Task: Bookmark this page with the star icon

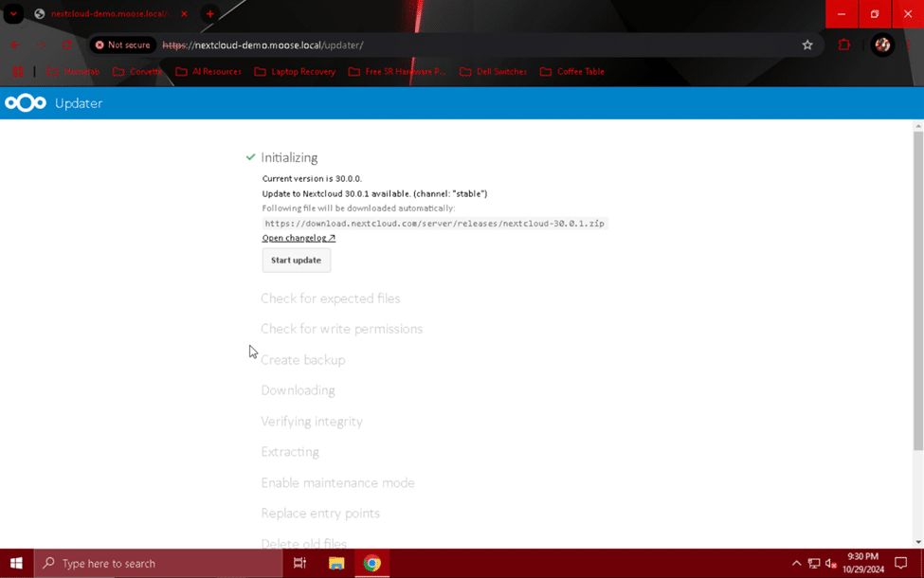Action: tap(807, 45)
